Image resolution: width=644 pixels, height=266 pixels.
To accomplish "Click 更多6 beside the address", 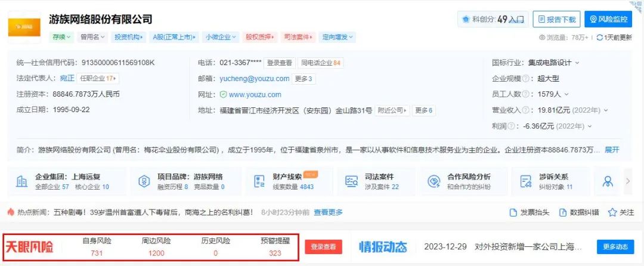I will [x=423, y=110].
